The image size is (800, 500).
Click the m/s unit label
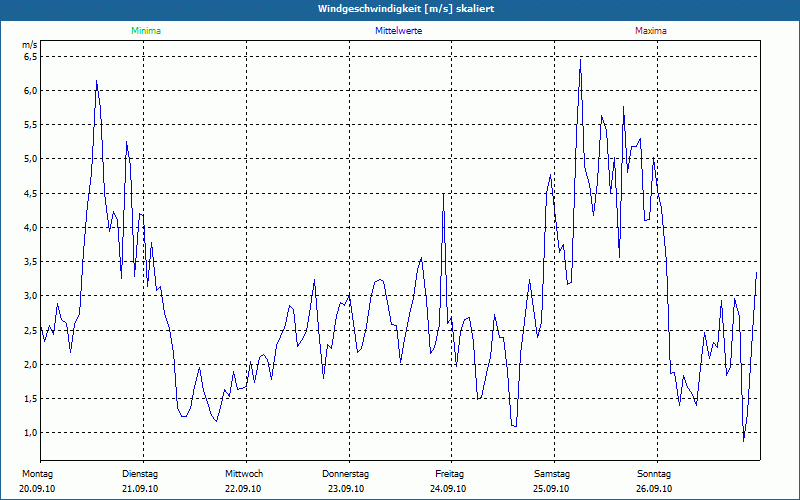point(30,45)
